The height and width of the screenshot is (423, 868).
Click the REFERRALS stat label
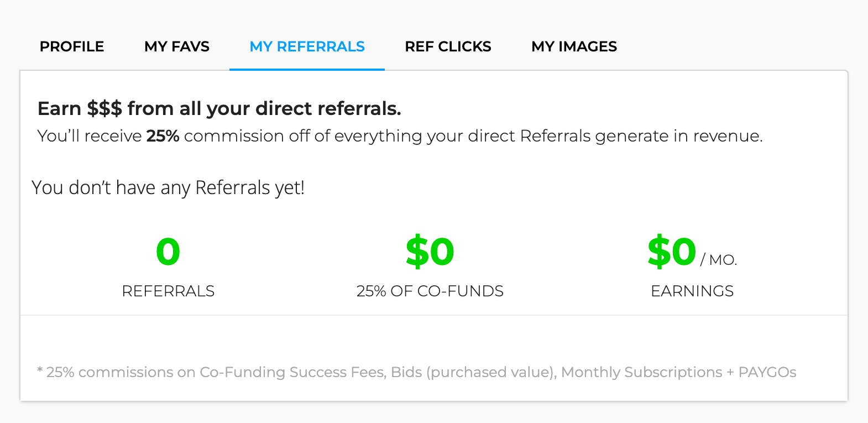point(168,291)
